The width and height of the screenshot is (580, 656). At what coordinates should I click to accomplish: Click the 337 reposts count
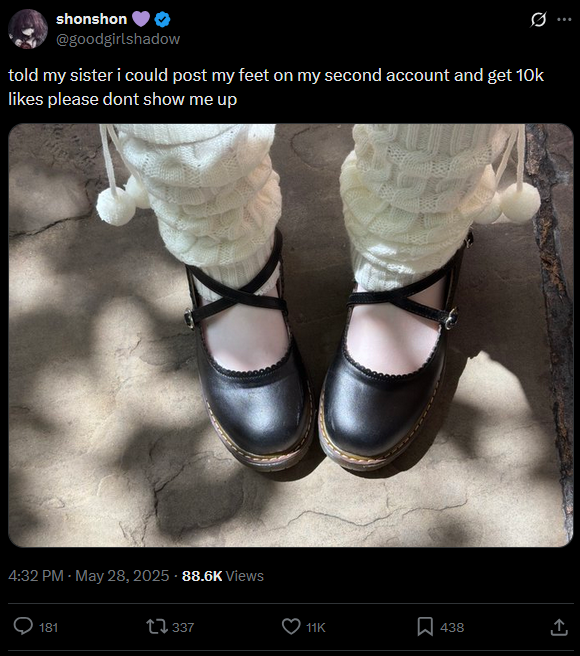pos(183,627)
